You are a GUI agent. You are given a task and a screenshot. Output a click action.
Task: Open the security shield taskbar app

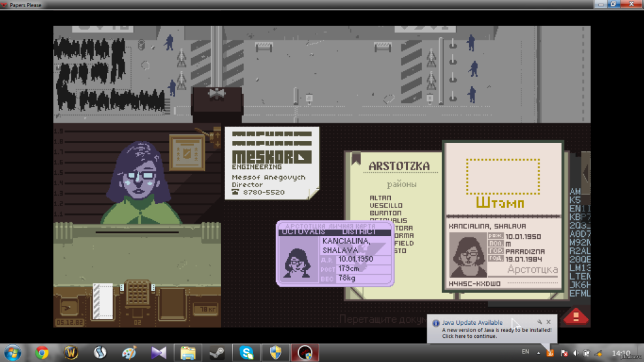point(275,353)
